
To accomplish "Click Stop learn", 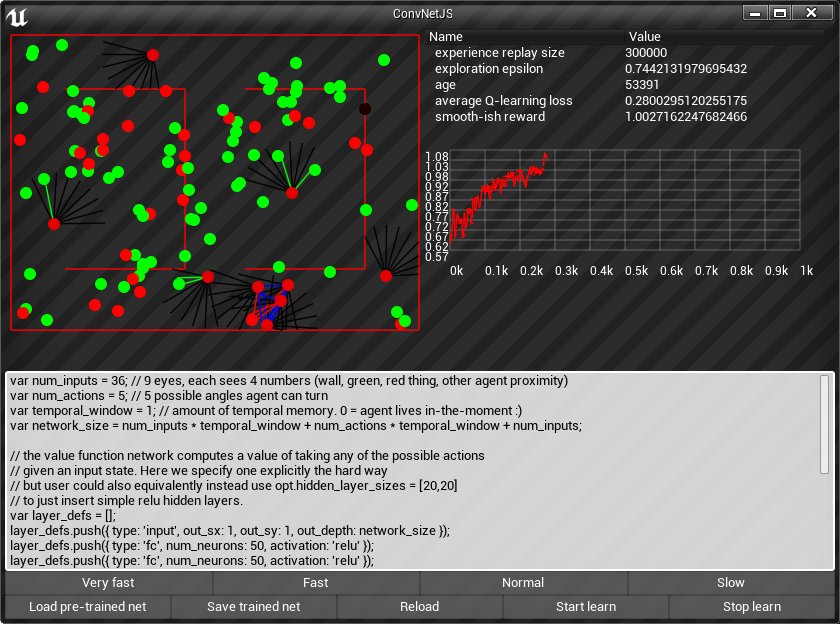I will coord(752,607).
